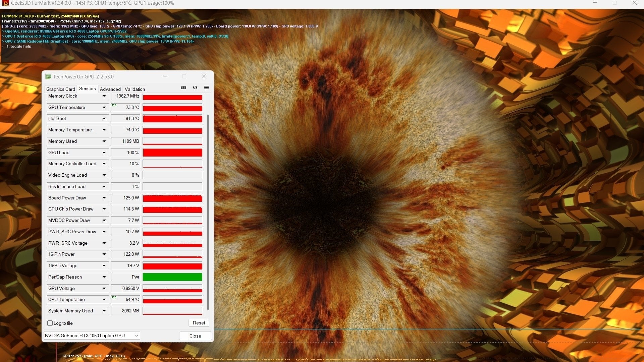This screenshot has height=362, width=644.
Task: Expand the Memory Controller Load dropdown
Action: pos(104,164)
